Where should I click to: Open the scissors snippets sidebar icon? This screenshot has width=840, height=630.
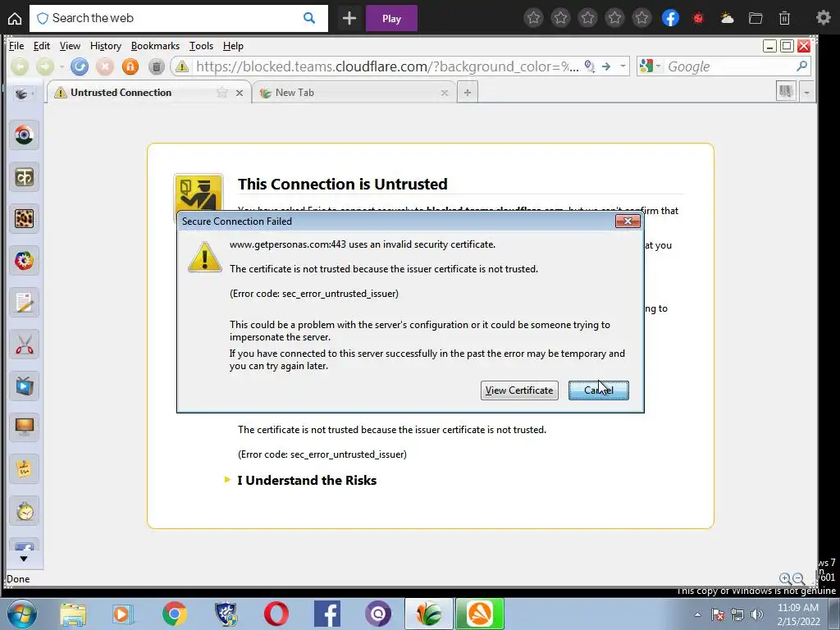(24, 345)
